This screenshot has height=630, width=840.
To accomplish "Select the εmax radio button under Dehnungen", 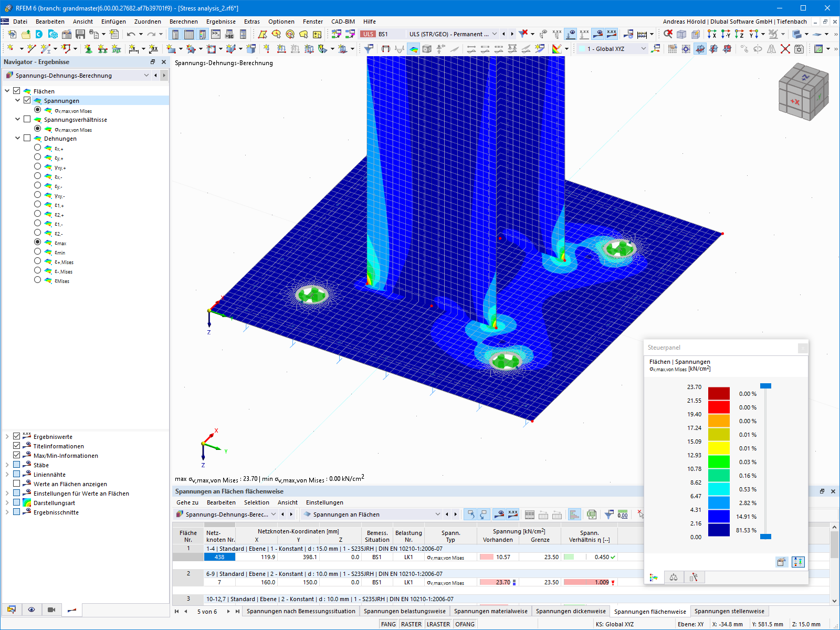I will click(x=37, y=243).
